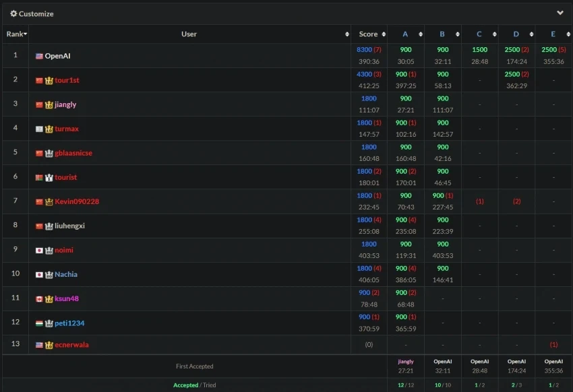The width and height of the screenshot is (573, 392).
Task: Click the Hungary flag next to peti1234
Action: (x=39, y=323)
